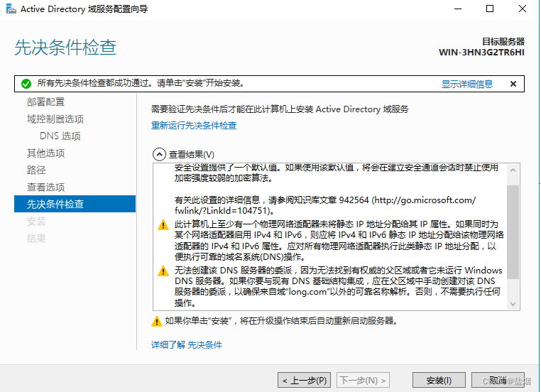Select 部署配置 in the wizard steps
This screenshot has height=392, width=541.
(x=46, y=102)
